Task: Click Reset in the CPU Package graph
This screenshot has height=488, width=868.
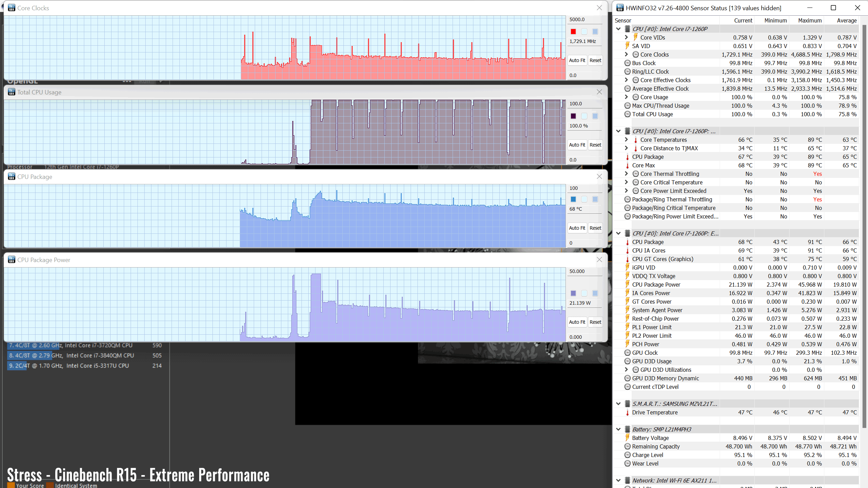Action: 595,228
